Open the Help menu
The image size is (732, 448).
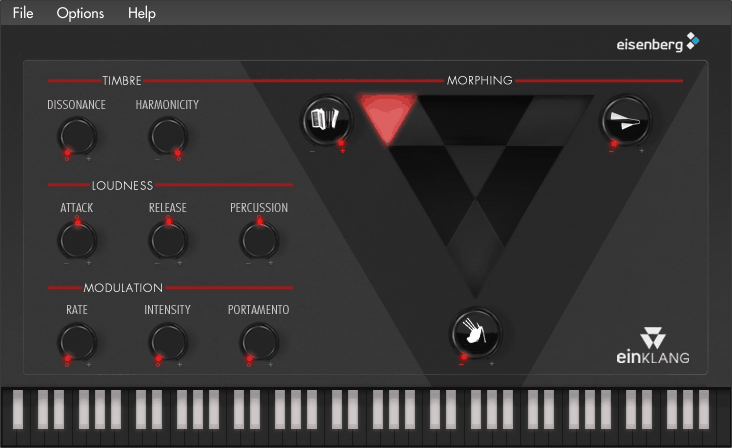141,13
